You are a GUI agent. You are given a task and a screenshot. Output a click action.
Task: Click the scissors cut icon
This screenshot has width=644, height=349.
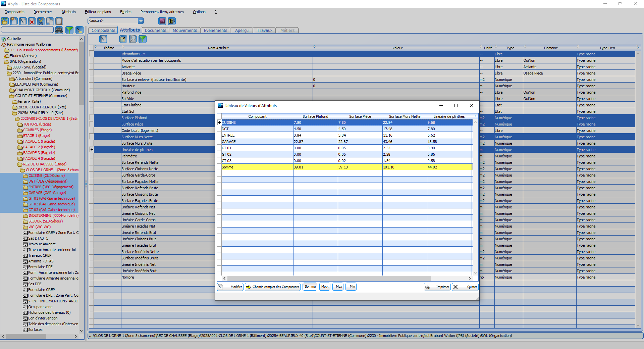point(41,21)
